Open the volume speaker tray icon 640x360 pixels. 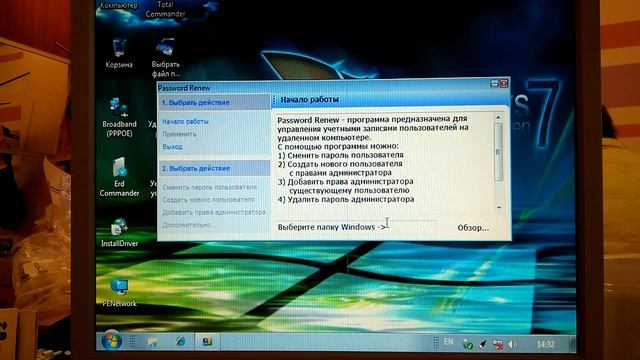512,344
